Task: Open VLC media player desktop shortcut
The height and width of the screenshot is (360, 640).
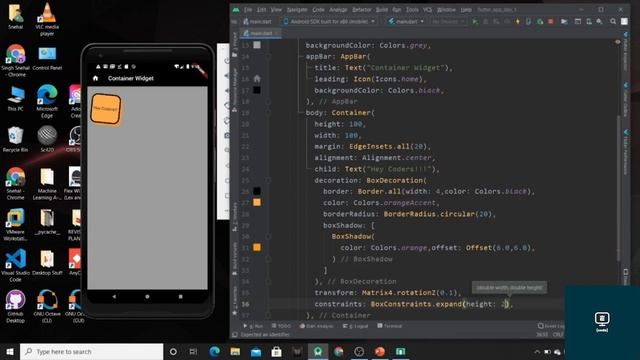Action: click(47, 19)
